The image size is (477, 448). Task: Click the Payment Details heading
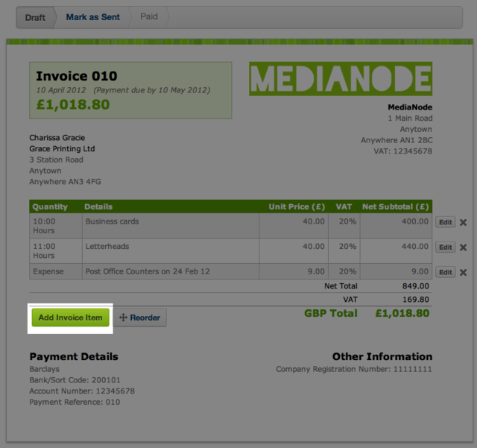(x=73, y=356)
